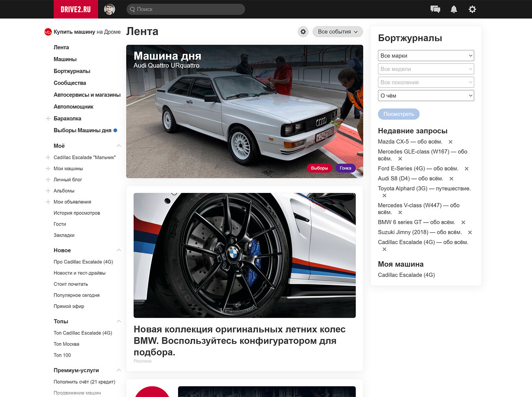Go to Лента in left menu
The height and width of the screenshot is (397, 532).
coord(61,47)
